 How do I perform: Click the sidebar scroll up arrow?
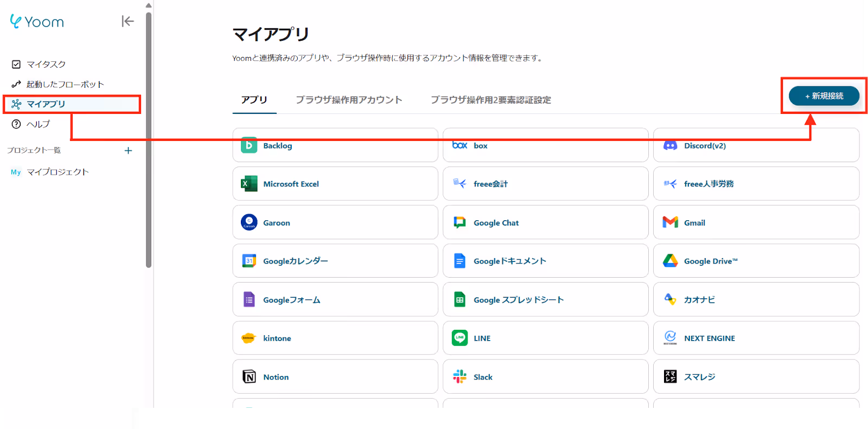coord(149,5)
